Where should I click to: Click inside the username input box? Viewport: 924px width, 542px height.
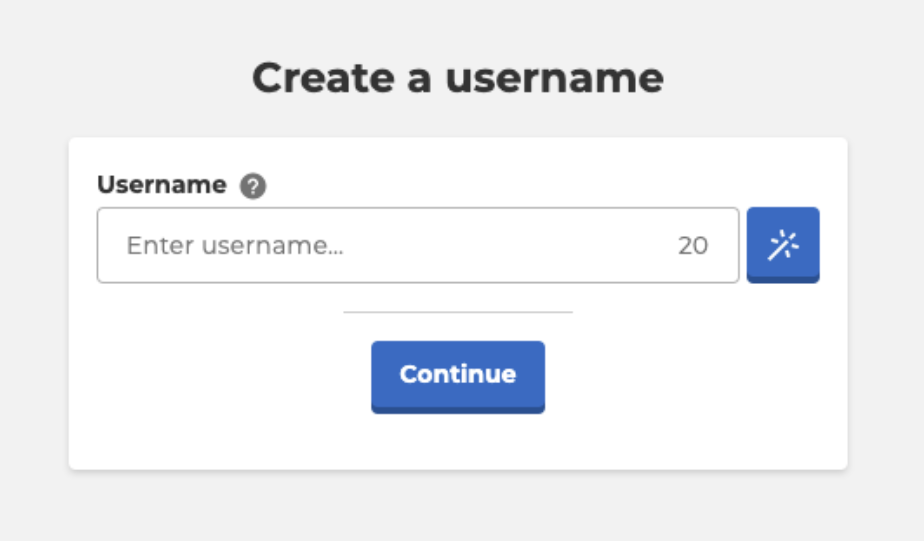click(418, 245)
